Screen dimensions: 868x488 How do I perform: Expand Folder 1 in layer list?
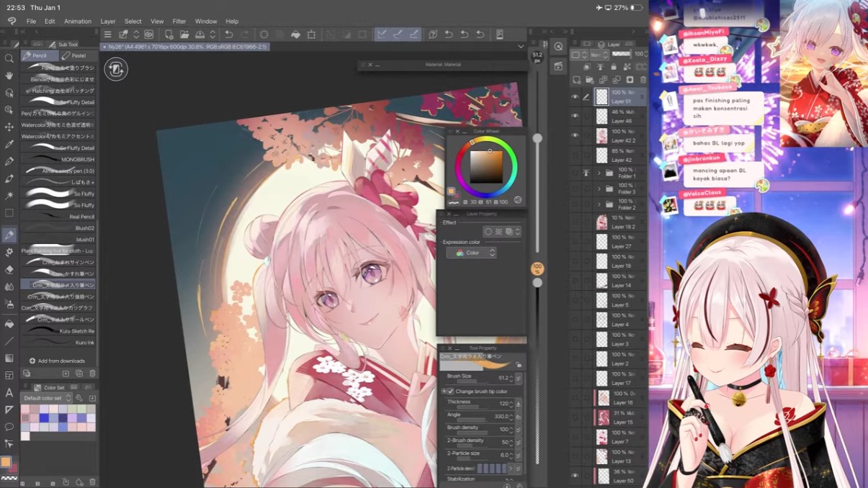pos(599,173)
